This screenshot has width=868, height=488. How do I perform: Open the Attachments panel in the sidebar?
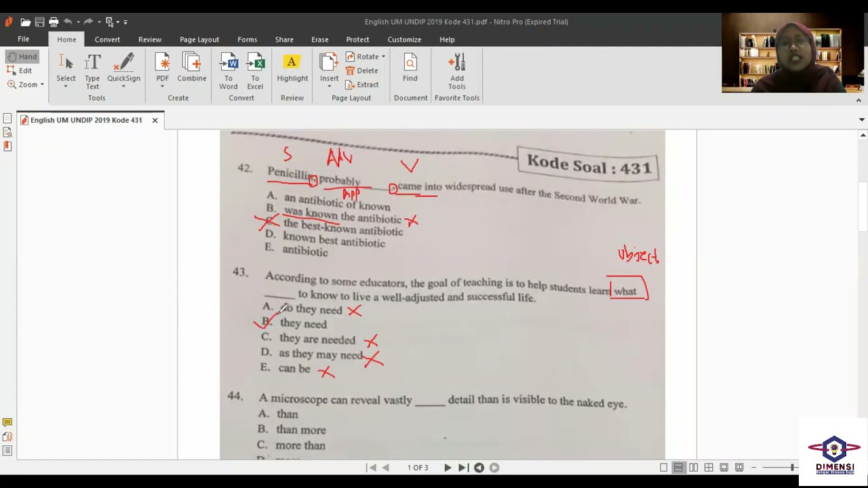(7, 437)
